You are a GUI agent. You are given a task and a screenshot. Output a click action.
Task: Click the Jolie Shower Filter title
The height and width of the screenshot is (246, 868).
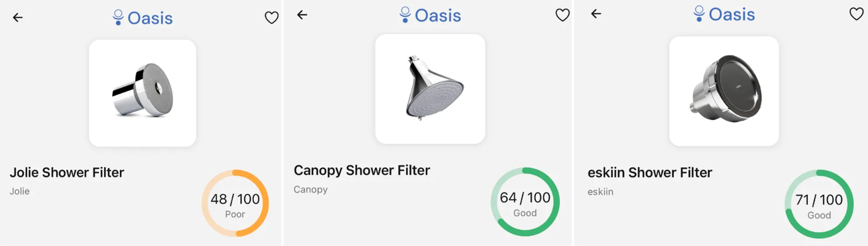coord(67,172)
